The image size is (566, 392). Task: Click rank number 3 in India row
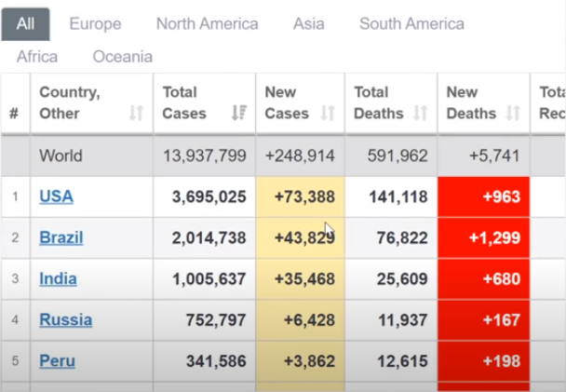pyautogui.click(x=15, y=279)
